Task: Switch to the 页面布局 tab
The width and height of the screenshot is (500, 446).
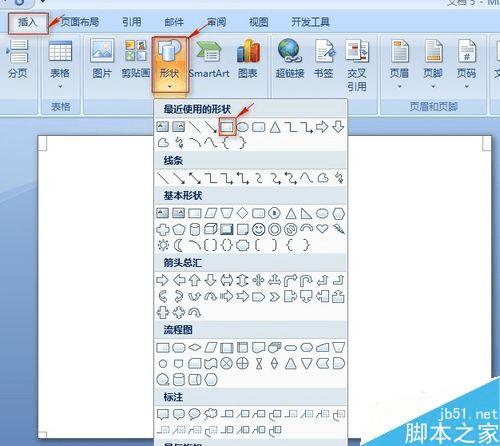Action: point(80,22)
